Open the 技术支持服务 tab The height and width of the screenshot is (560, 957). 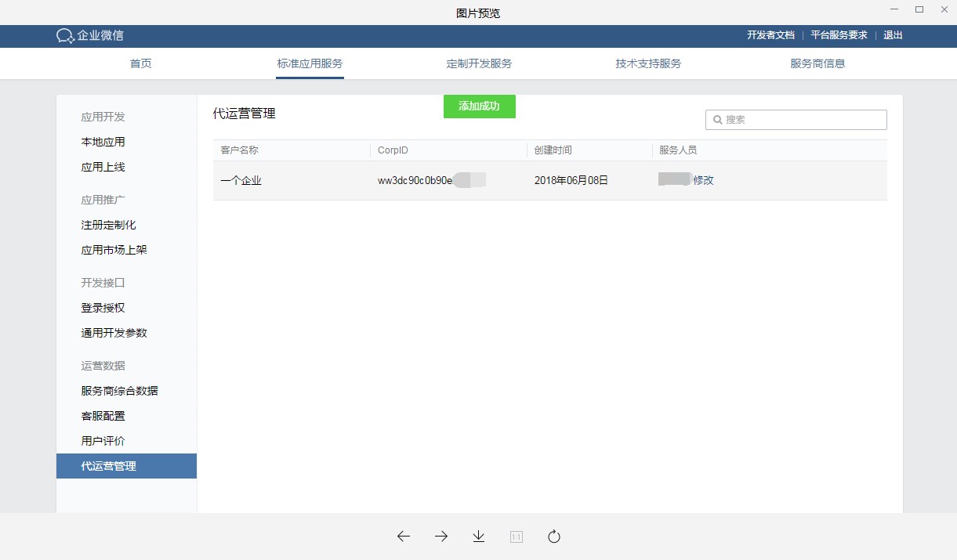coord(648,63)
